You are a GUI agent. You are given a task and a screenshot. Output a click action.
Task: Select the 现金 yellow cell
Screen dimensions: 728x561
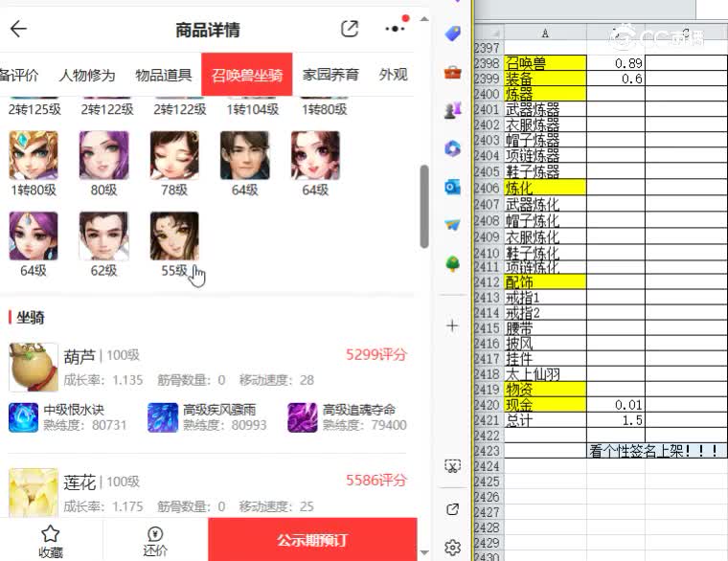(545, 405)
